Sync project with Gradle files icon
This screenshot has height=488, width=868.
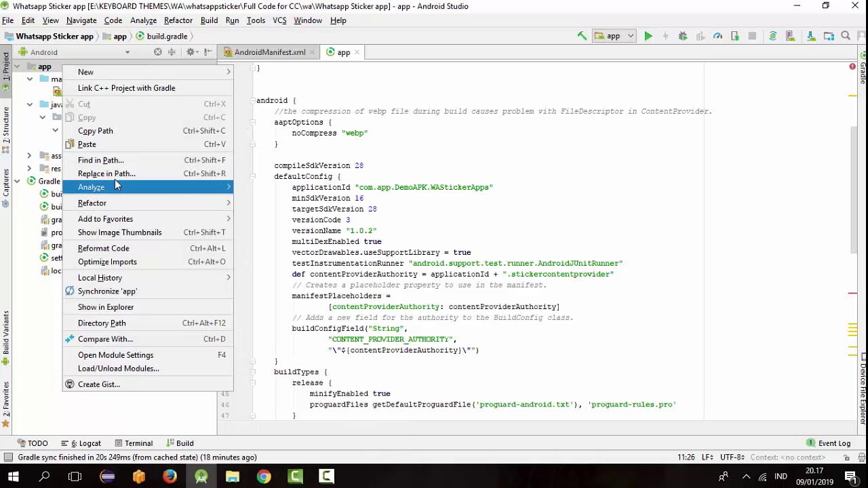(772, 36)
